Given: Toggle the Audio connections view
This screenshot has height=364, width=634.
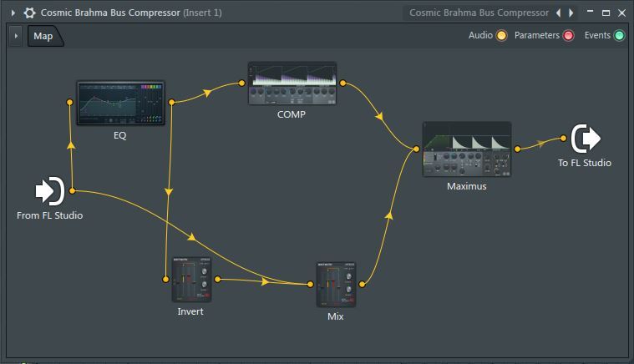Looking at the screenshot, I should (501, 36).
